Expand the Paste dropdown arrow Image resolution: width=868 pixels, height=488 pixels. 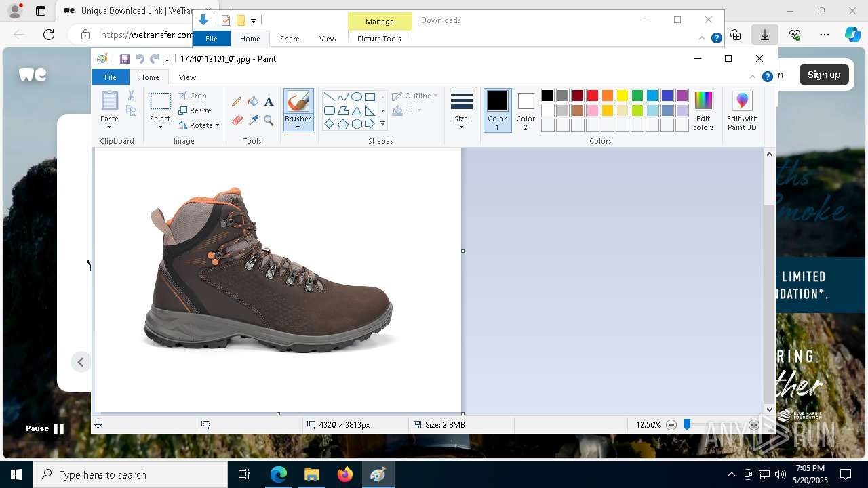pyautogui.click(x=109, y=127)
